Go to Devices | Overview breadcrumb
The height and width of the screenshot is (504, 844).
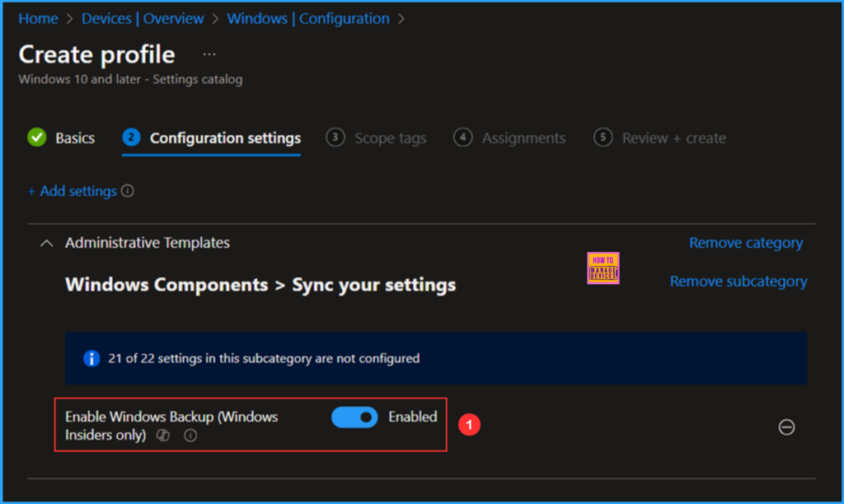pos(143,19)
